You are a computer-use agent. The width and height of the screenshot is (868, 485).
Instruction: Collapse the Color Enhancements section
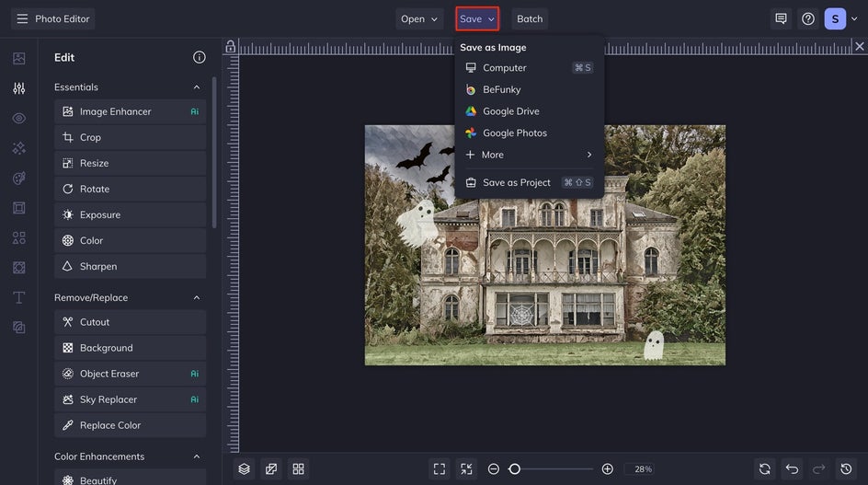click(x=197, y=456)
